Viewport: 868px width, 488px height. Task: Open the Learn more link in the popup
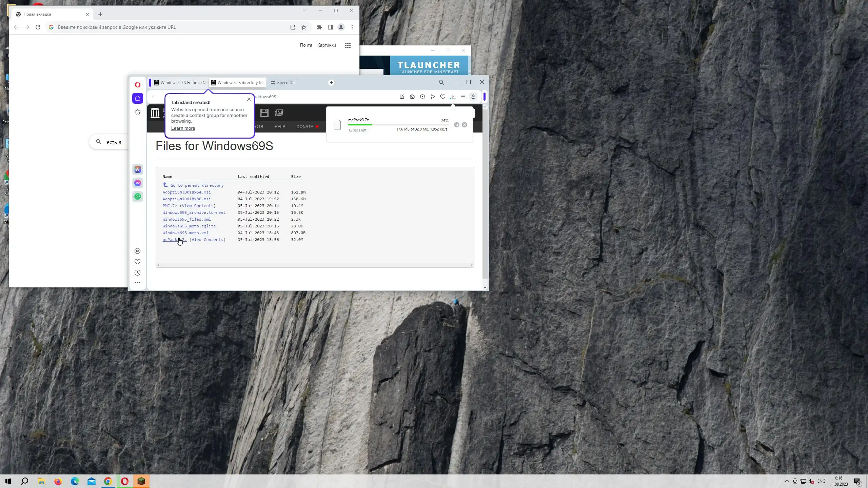[183, 128]
